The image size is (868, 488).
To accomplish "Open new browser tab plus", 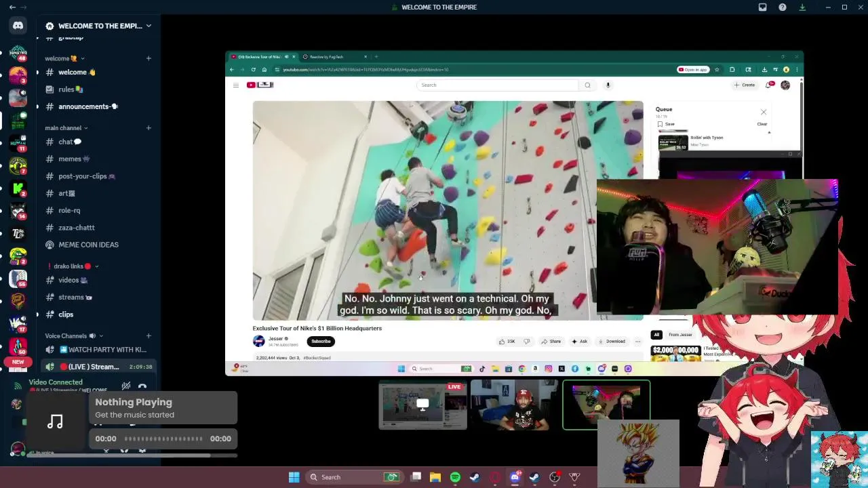I will click(376, 57).
